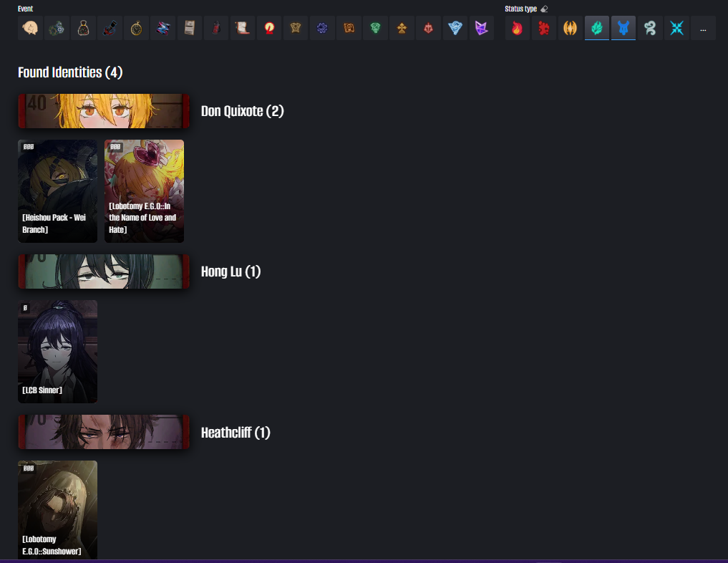Image resolution: width=728 pixels, height=563 pixels.
Task: Click the Found Identities (4) heading
Action: 70,72
